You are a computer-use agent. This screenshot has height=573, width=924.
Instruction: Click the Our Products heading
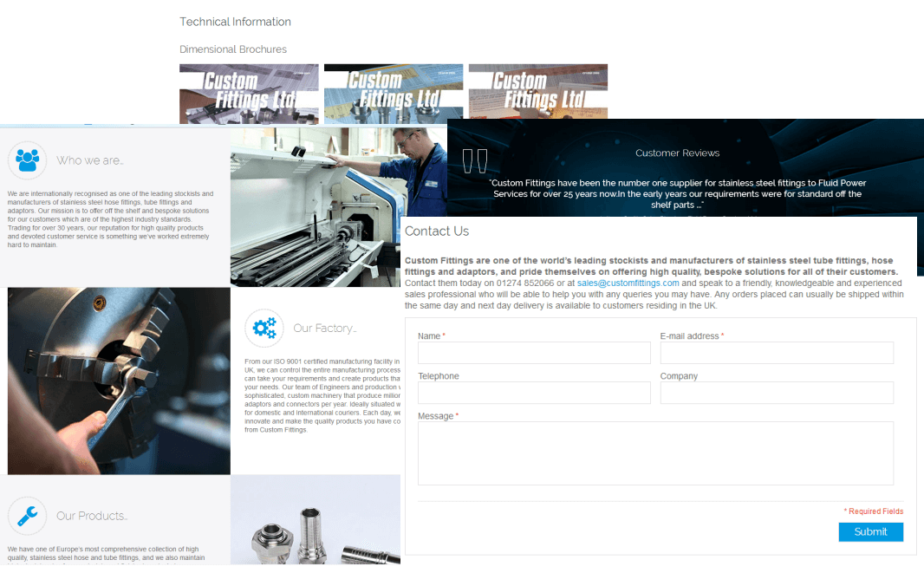pos(91,516)
